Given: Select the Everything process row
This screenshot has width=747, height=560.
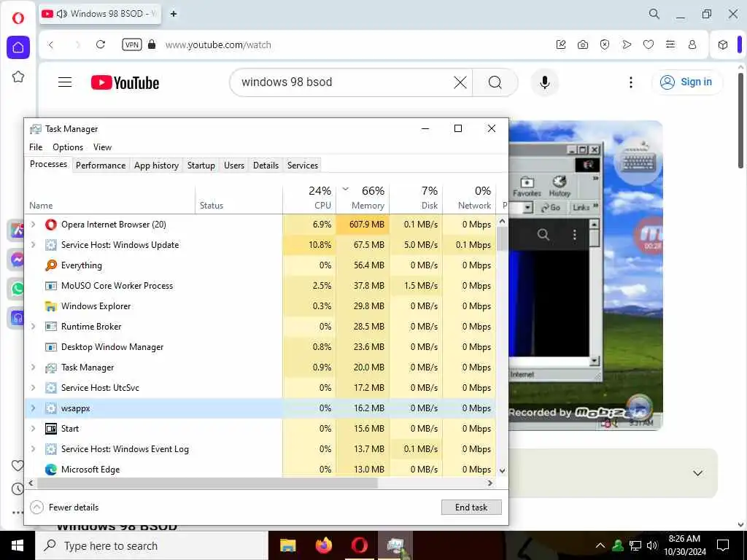Looking at the screenshot, I should (x=260, y=265).
